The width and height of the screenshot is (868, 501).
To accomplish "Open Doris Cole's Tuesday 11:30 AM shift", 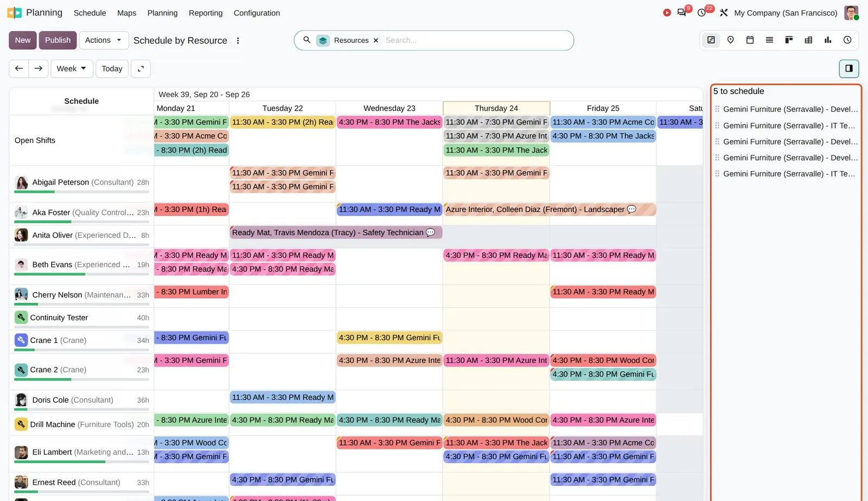I will pyautogui.click(x=283, y=397).
